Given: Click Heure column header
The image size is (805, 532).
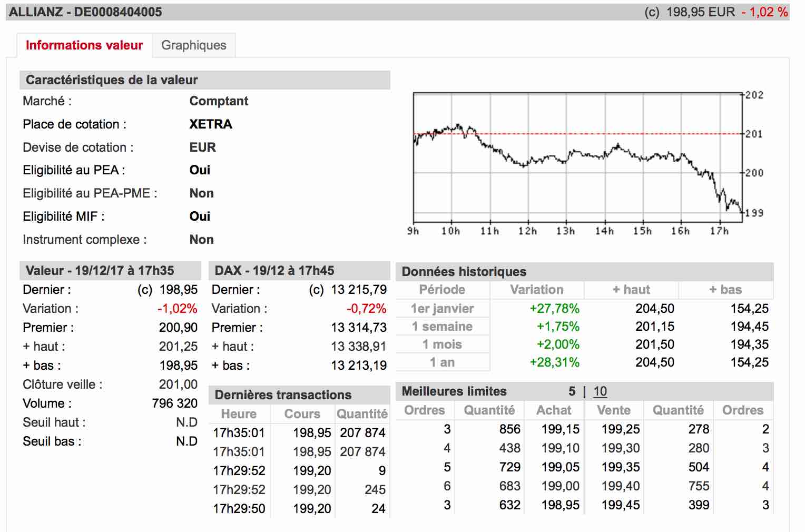Looking at the screenshot, I should 239,414.
